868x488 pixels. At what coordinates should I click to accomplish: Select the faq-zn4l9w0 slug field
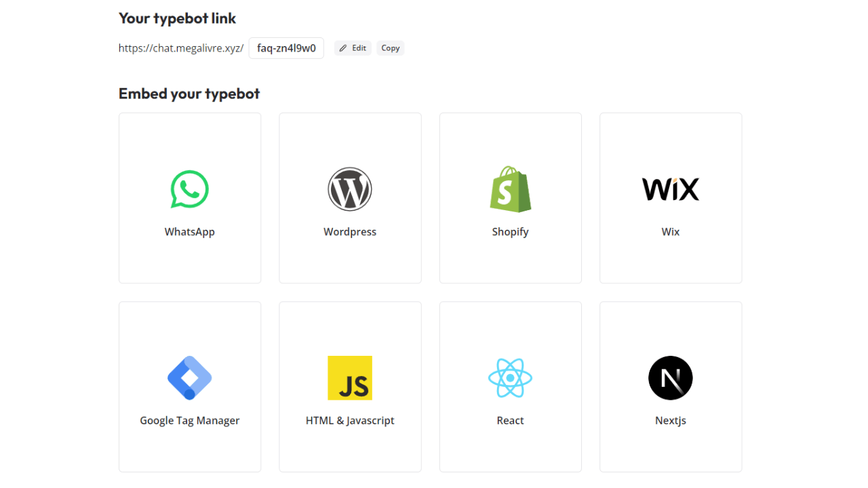[286, 48]
